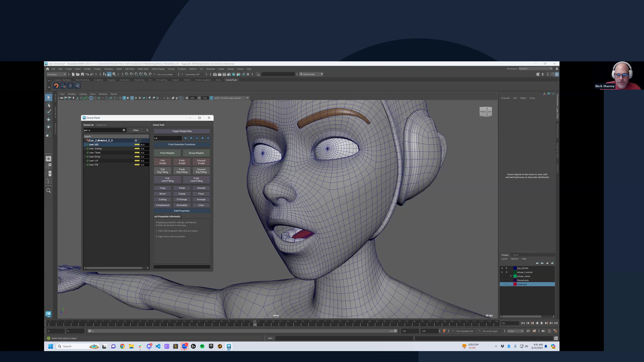
Task: Toggle the outlined checkbox on Zoe_2 row
Action: pos(140,140)
